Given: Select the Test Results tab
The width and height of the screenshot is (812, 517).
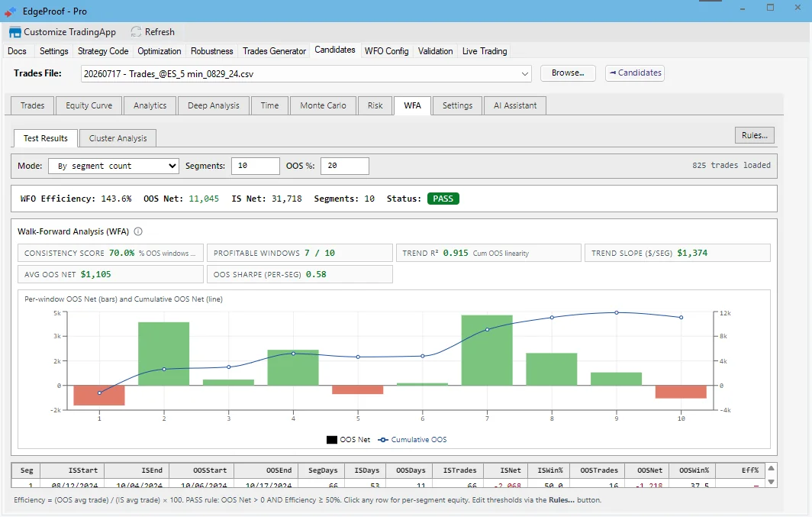Looking at the screenshot, I should (46, 138).
